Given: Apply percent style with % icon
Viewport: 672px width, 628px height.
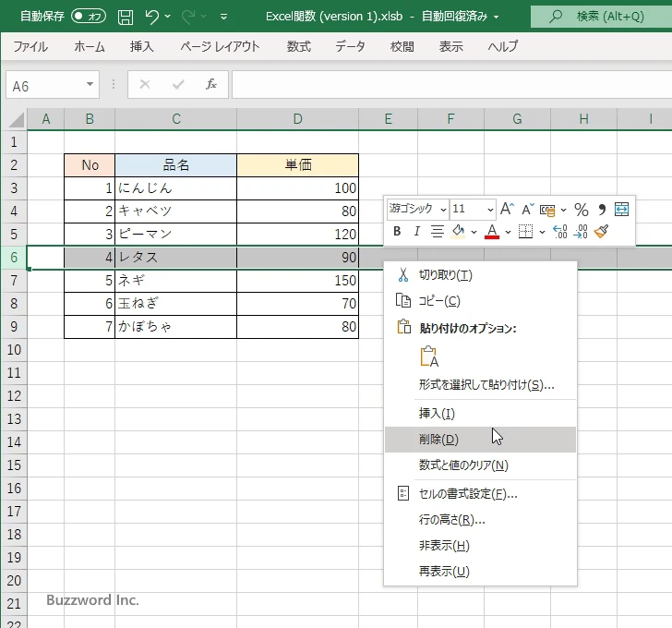Looking at the screenshot, I should [582, 210].
